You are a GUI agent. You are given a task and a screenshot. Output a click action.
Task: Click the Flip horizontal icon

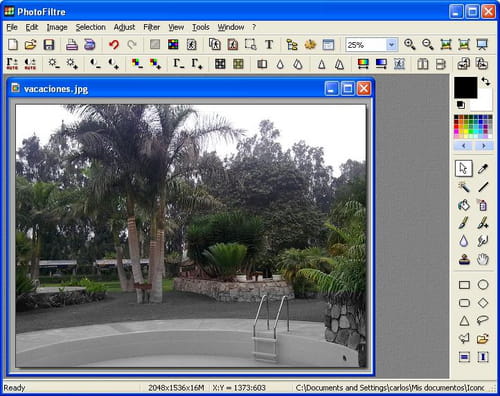click(x=423, y=64)
